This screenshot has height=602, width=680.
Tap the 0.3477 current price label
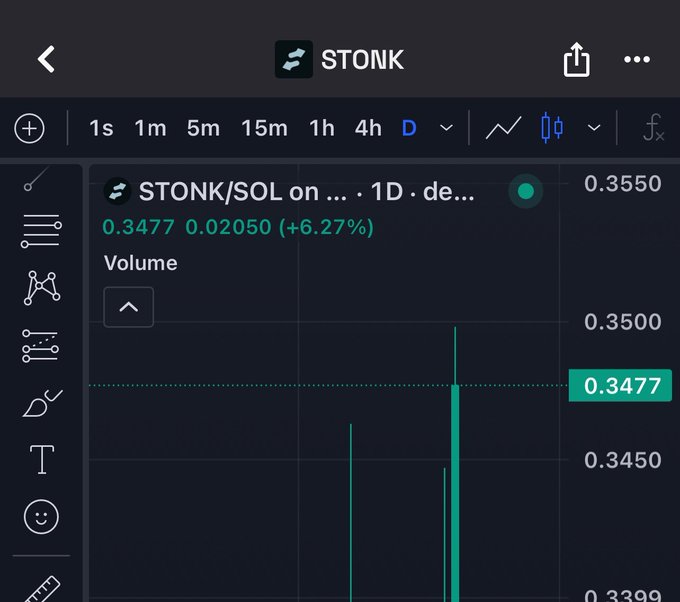click(x=620, y=386)
